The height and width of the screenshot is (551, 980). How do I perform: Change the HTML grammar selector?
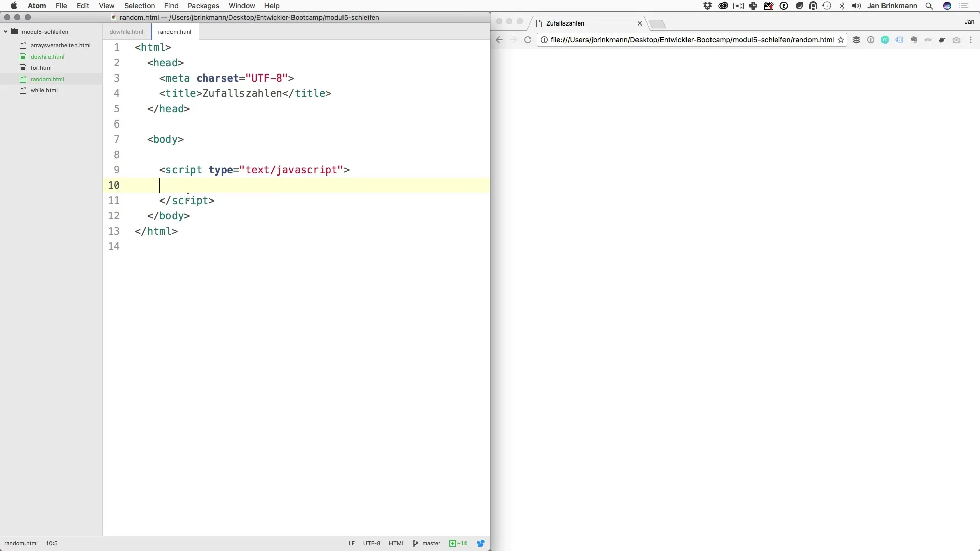397,543
